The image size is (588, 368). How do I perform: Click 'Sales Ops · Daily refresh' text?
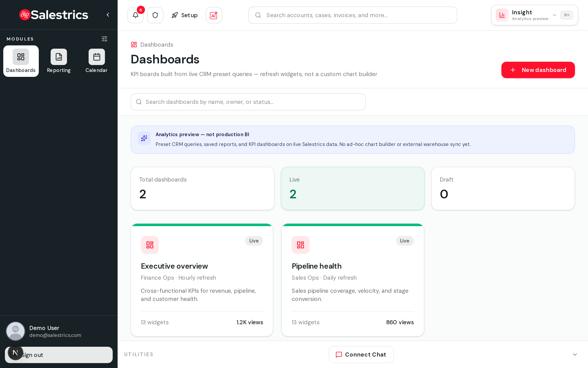324,278
